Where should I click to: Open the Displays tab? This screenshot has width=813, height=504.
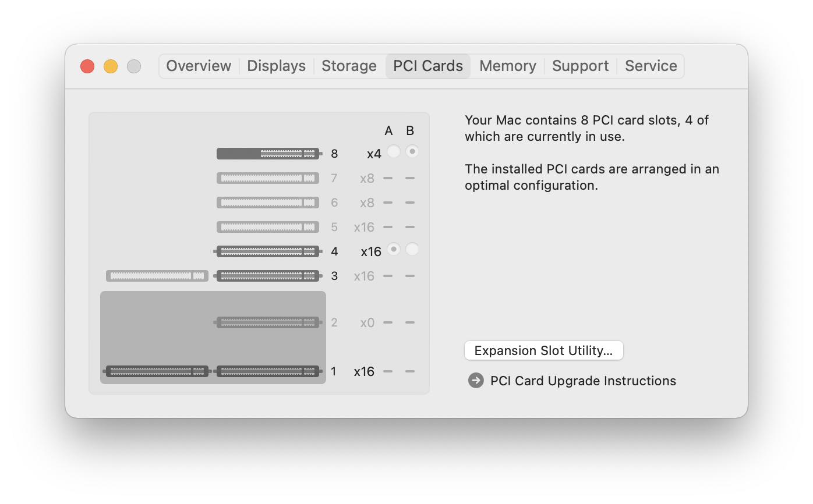tap(276, 66)
